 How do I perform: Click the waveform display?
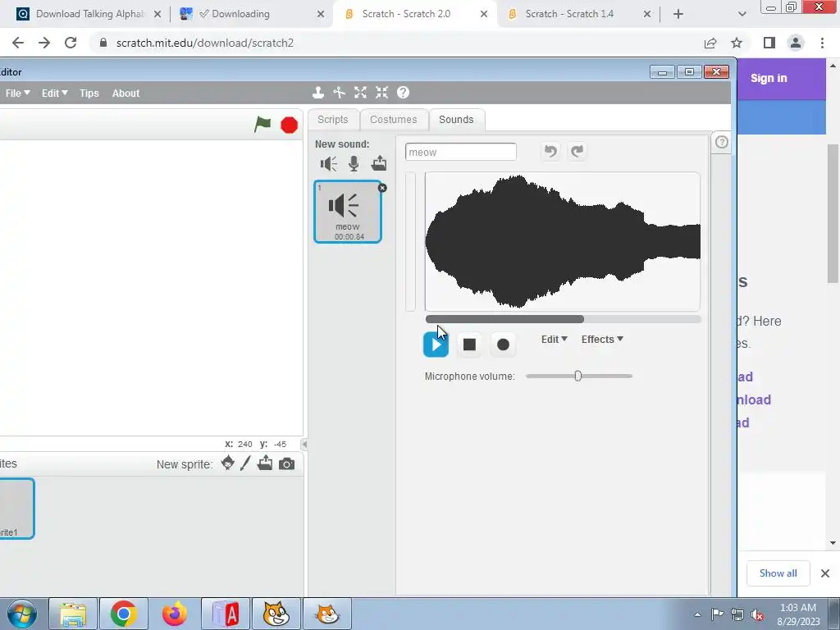coord(563,242)
